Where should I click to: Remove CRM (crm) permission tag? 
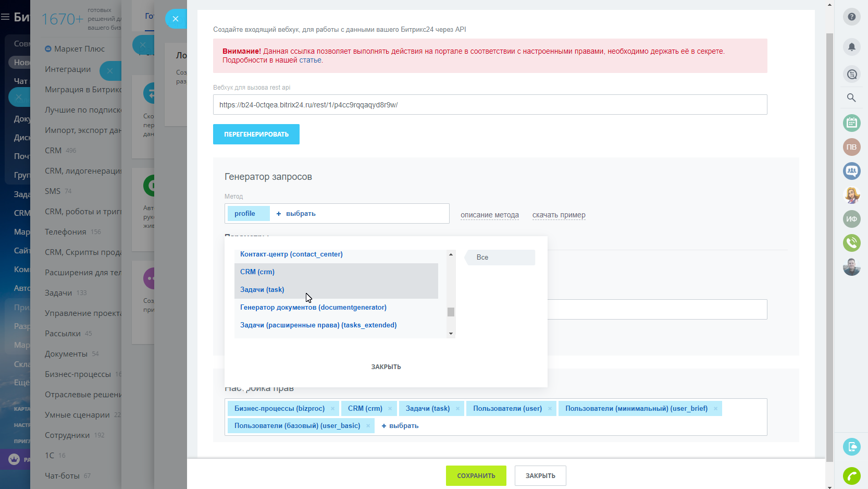(x=390, y=409)
